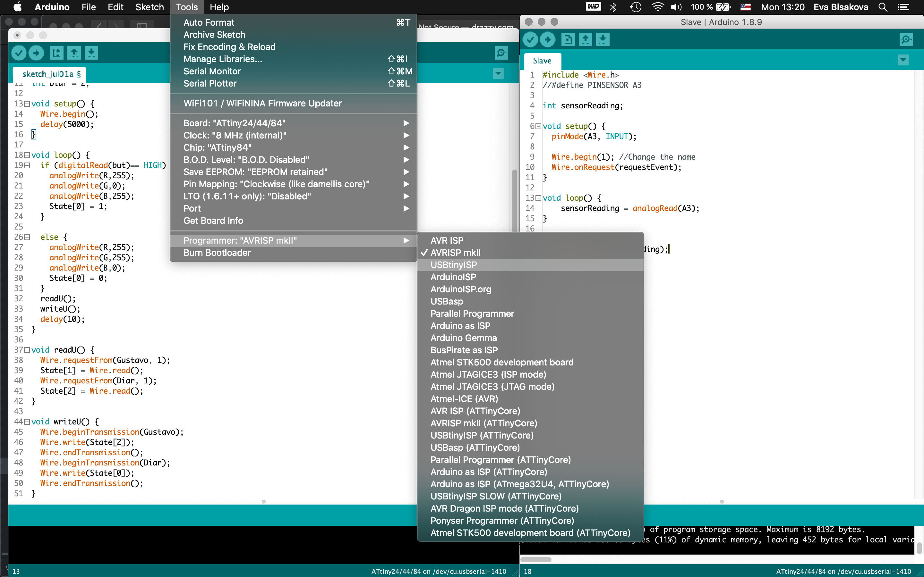Open Spotlight search in menu bar

pos(883,7)
